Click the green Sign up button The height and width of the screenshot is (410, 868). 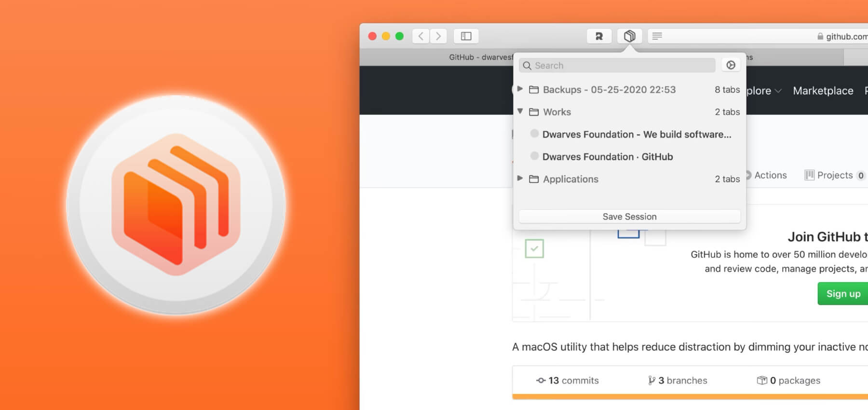[x=843, y=294]
